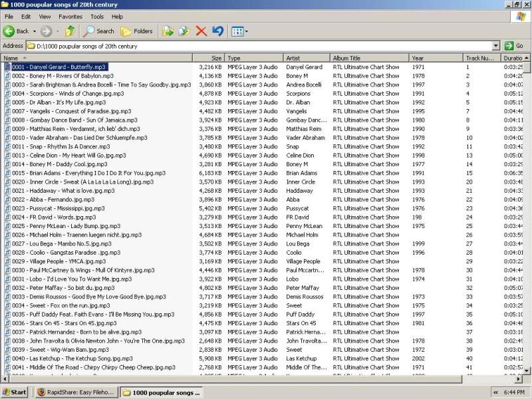The image size is (532, 399).
Task: Click the Undo toolbar icon
Action: coord(217,31)
